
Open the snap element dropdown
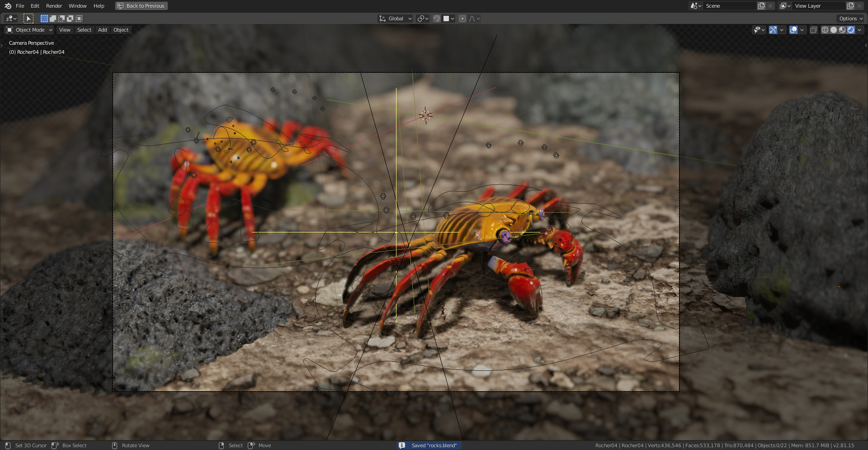pyautogui.click(x=448, y=19)
